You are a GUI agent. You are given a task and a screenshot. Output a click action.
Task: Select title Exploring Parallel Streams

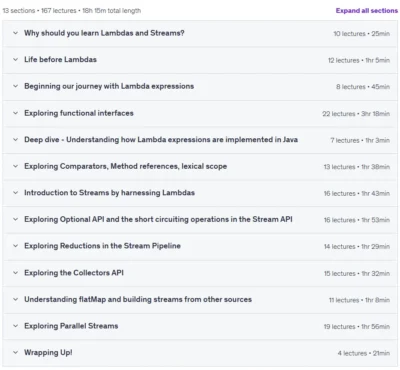click(71, 326)
